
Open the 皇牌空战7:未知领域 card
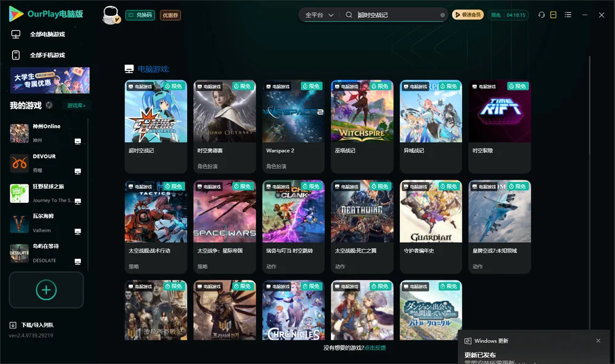499,227
